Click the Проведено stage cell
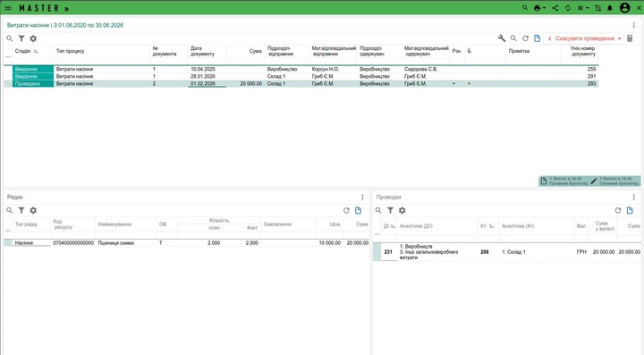The image size is (644, 355). [33, 84]
